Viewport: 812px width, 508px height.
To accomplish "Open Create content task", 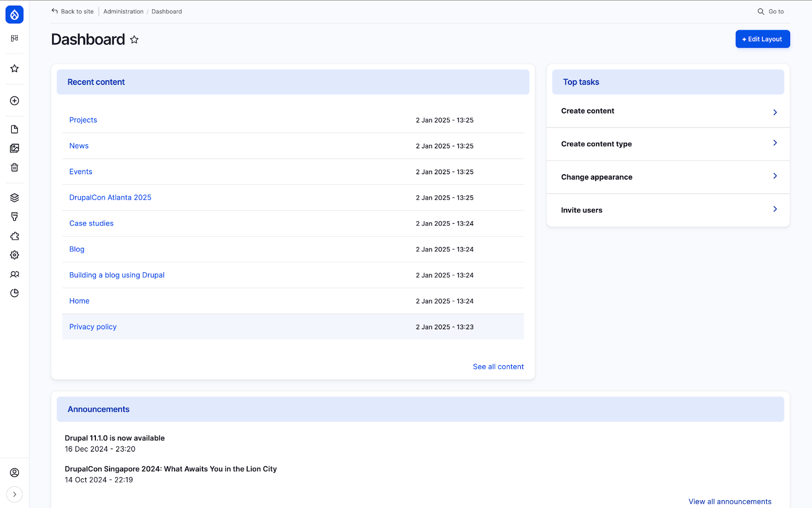I will point(668,111).
